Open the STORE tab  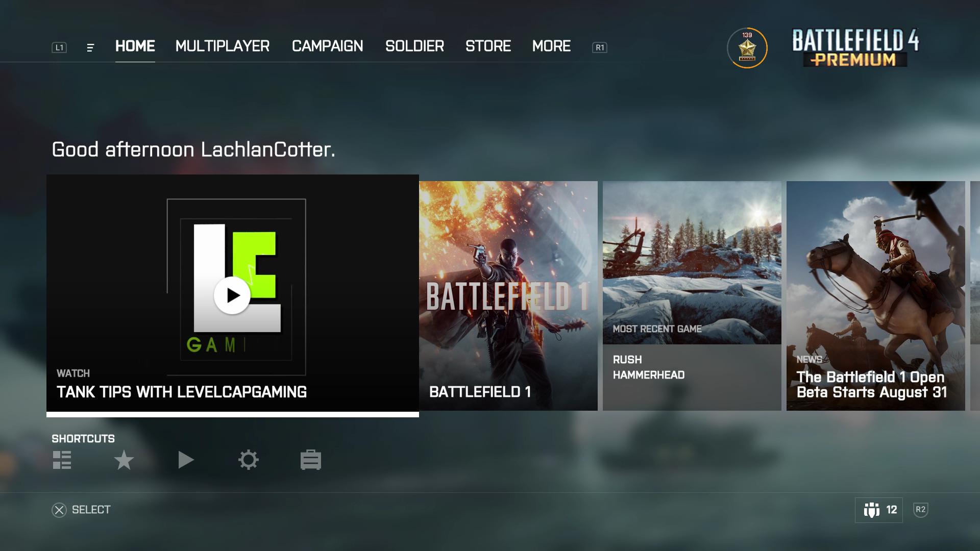(488, 46)
